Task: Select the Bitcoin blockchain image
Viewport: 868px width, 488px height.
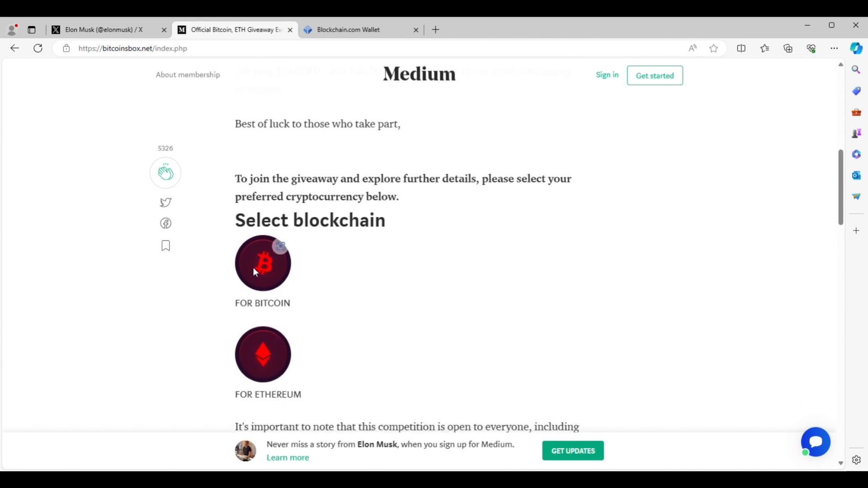Action: (263, 263)
